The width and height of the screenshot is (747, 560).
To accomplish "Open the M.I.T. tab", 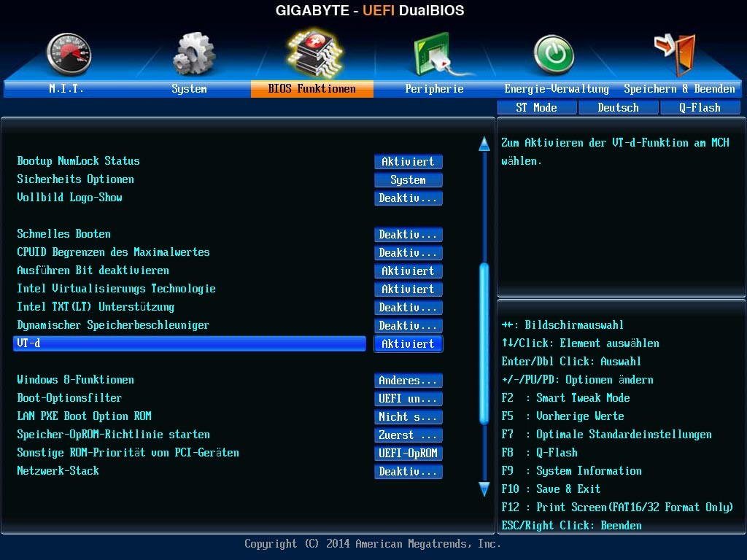I will 66,88.
